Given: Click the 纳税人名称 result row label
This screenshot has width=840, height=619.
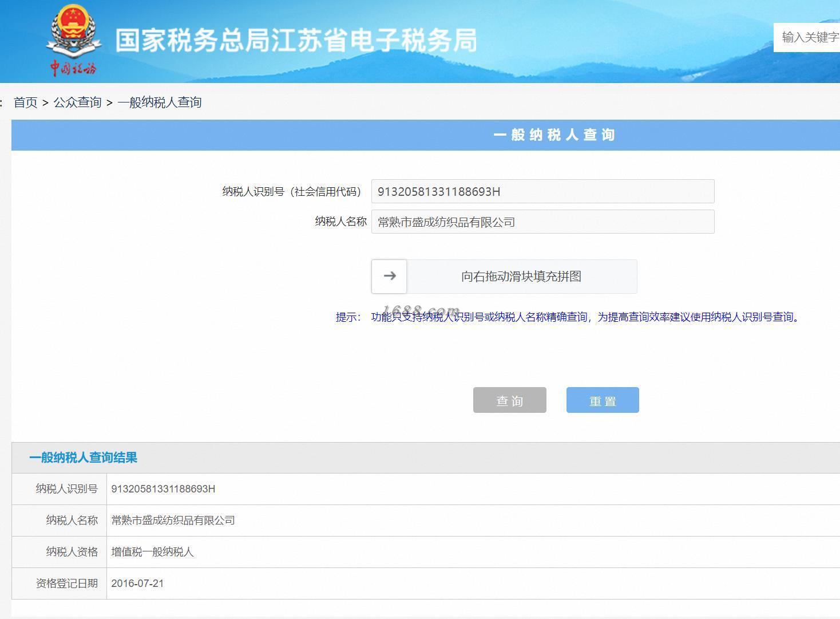Looking at the screenshot, I should 72,521.
